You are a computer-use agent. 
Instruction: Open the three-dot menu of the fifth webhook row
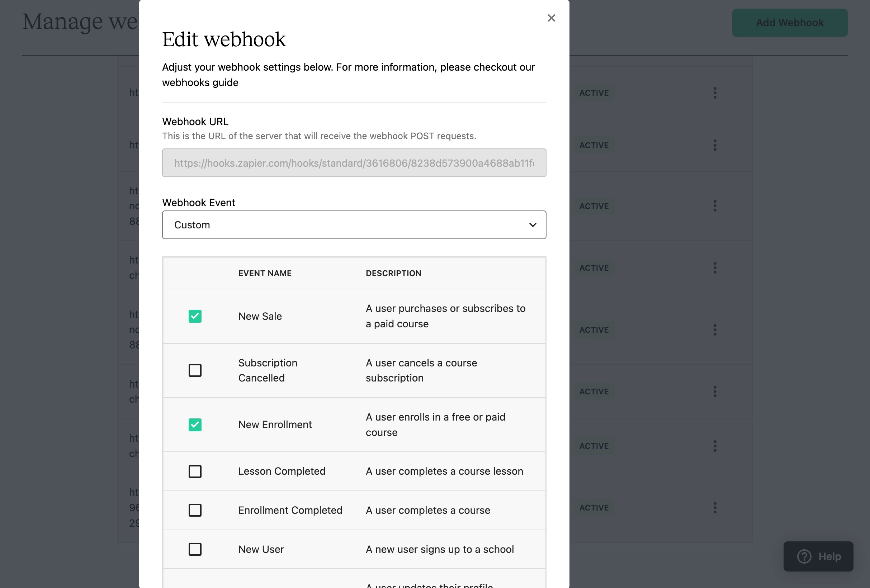[x=715, y=330]
